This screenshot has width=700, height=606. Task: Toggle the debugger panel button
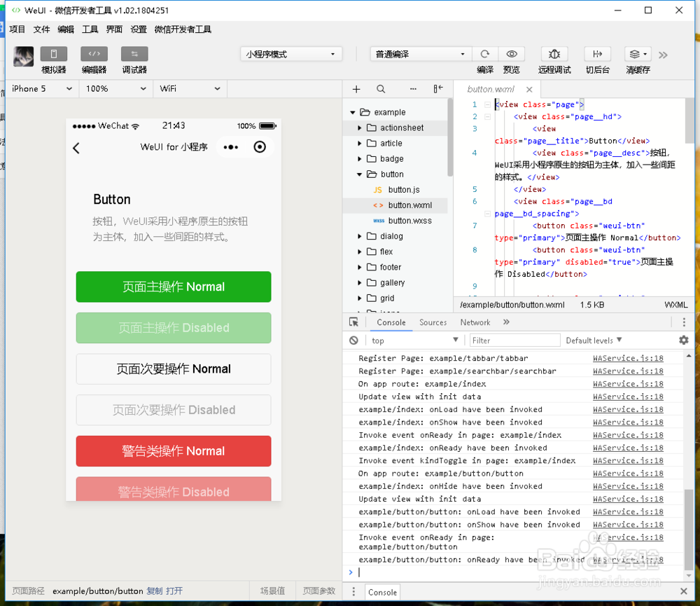pos(134,54)
